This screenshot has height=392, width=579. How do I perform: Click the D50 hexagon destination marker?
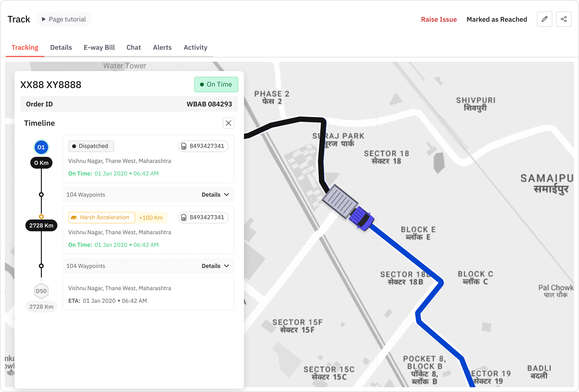click(x=41, y=291)
